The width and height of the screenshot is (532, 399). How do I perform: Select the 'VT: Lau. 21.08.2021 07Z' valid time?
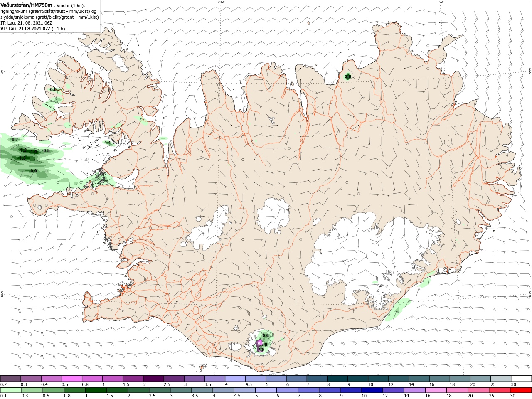[25, 29]
